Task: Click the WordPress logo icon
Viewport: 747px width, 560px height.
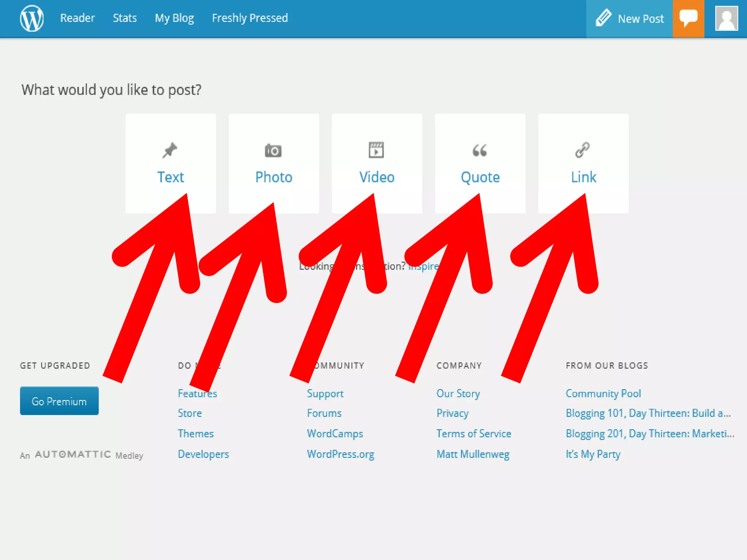Action: (x=32, y=18)
